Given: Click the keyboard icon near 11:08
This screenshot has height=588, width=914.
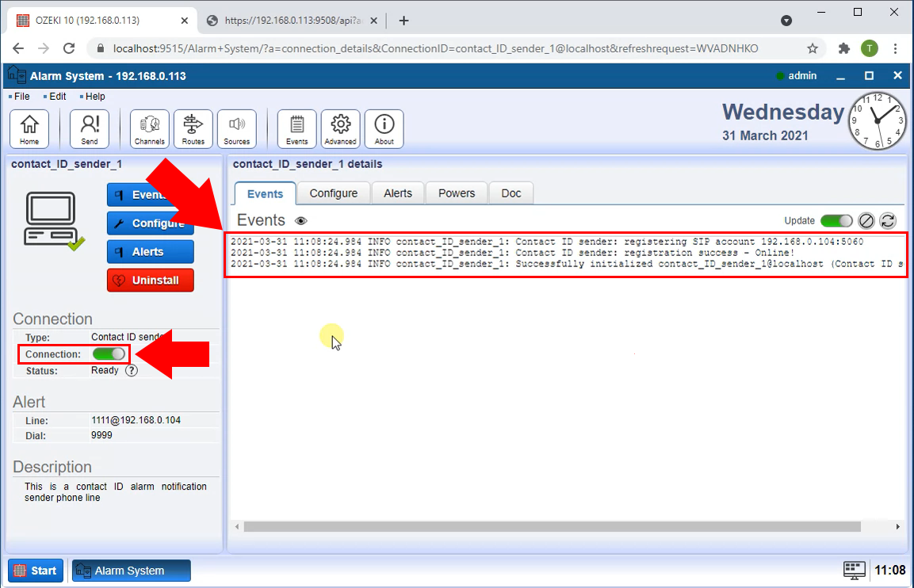Looking at the screenshot, I should [x=855, y=571].
